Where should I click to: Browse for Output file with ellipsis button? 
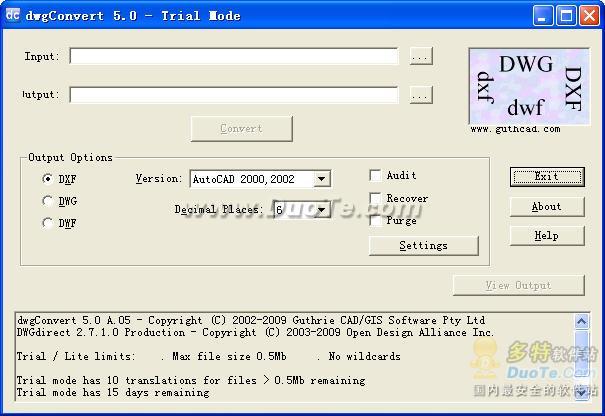coord(421,95)
